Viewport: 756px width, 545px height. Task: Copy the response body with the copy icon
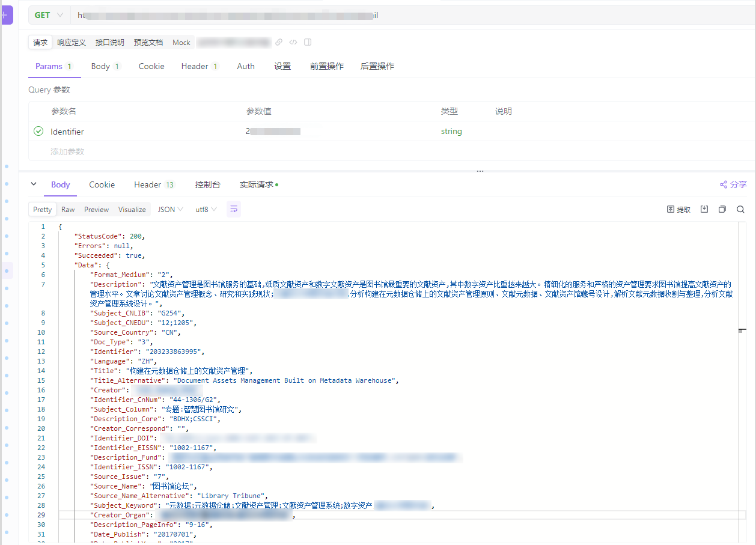722,210
